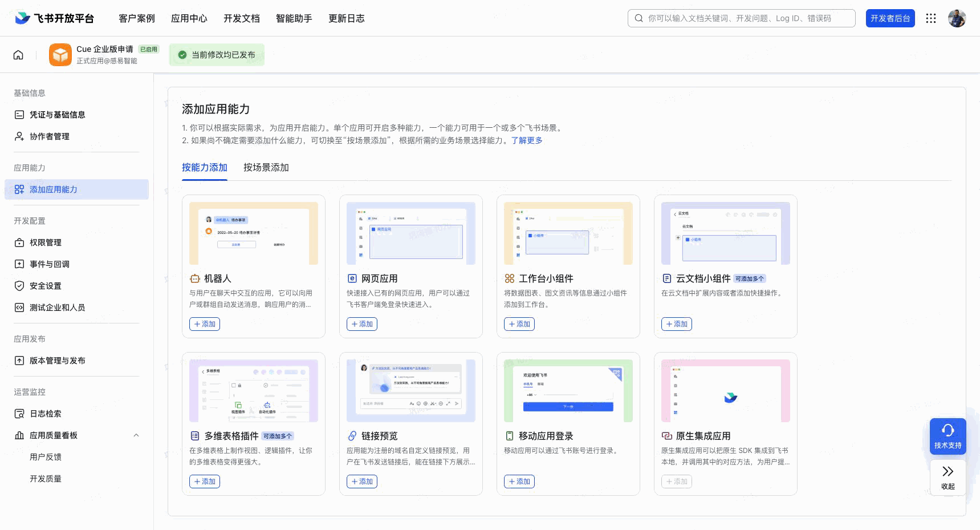Click the robot icon beside 机器人
Screen dimensions: 980x530
[195, 278]
